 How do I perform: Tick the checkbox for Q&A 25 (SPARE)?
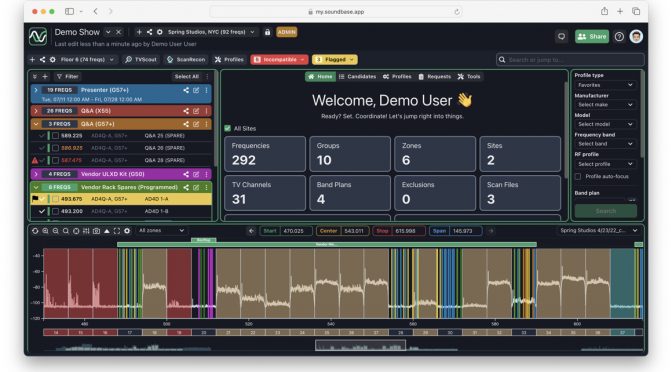55,135
